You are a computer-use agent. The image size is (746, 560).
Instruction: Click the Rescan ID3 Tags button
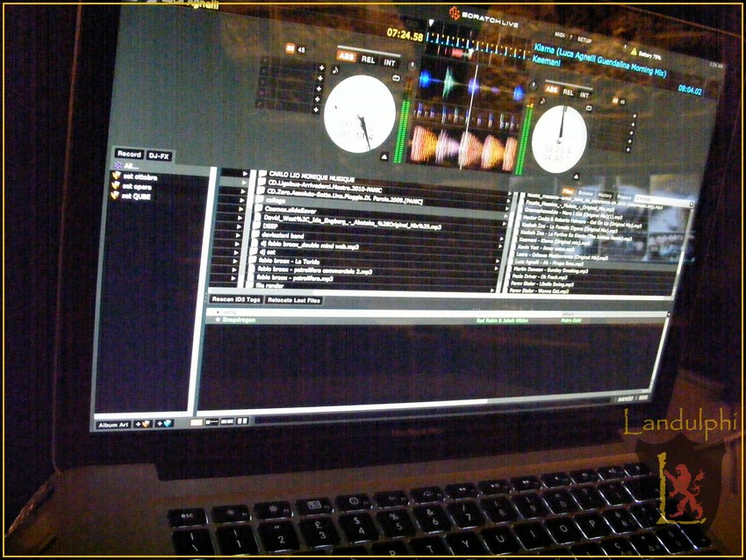[x=236, y=299]
